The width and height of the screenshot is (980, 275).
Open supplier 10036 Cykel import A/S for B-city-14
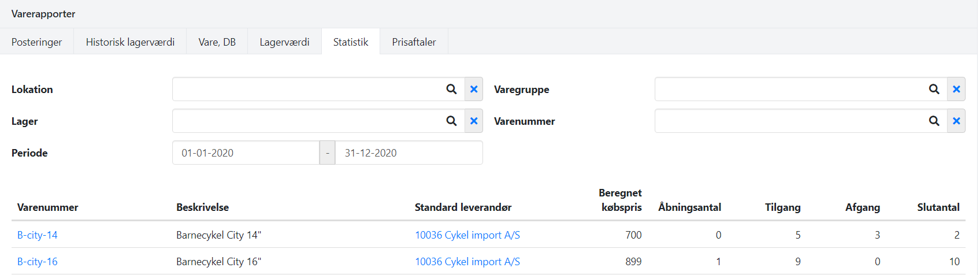tap(467, 235)
